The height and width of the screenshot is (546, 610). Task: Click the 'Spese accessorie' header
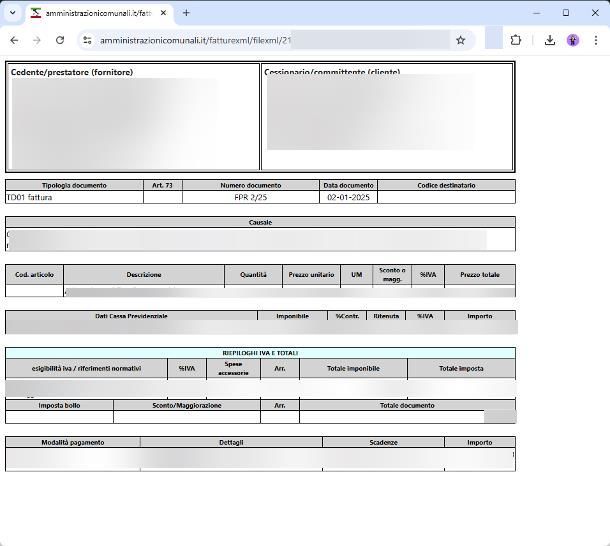(233, 369)
